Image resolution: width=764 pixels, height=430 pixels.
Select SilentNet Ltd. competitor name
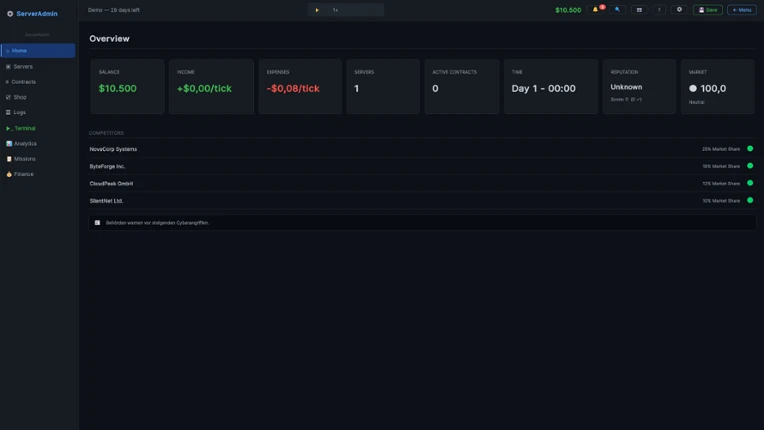pyautogui.click(x=106, y=201)
